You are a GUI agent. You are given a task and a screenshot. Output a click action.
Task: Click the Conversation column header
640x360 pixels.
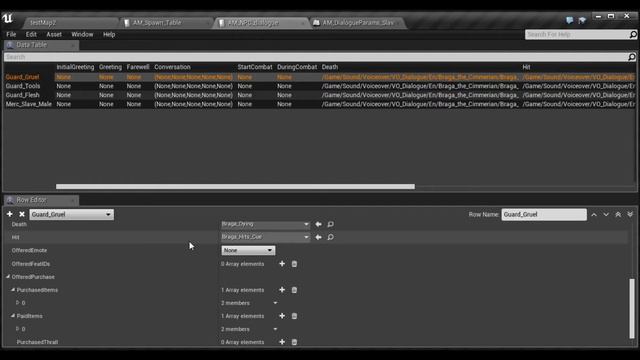(172, 67)
